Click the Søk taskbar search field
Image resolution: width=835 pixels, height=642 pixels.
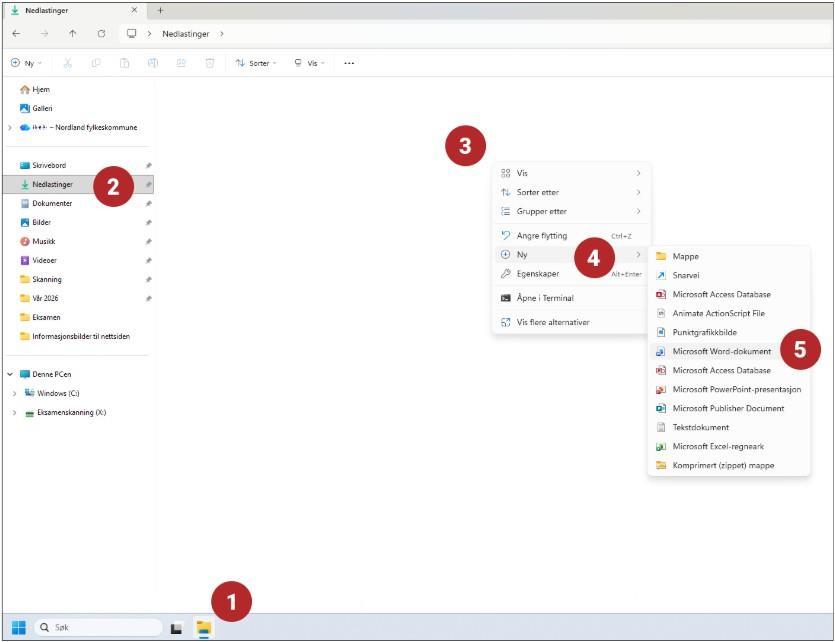point(98,628)
